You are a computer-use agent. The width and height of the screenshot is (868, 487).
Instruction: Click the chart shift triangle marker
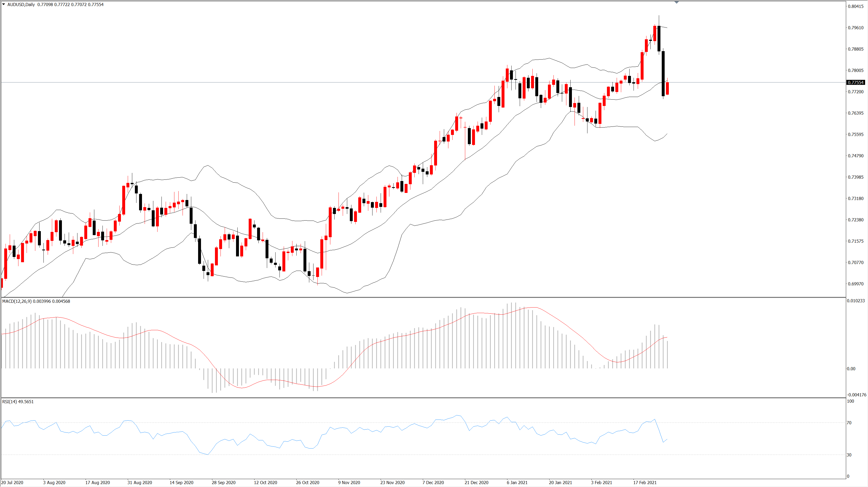[x=676, y=2]
